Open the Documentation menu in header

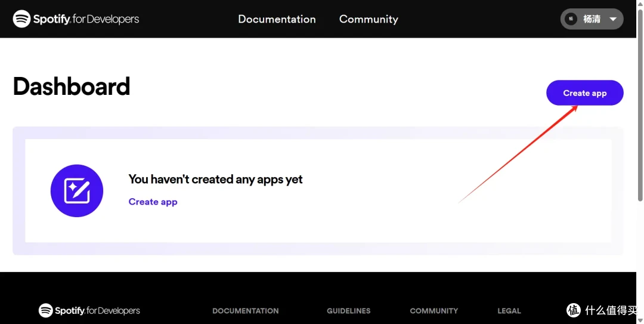click(x=277, y=19)
